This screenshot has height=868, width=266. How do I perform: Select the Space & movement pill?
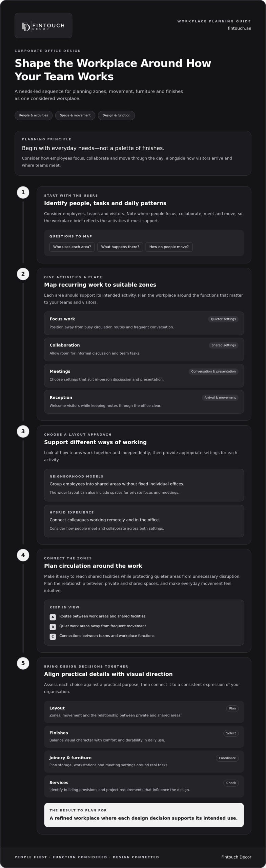[x=75, y=115]
